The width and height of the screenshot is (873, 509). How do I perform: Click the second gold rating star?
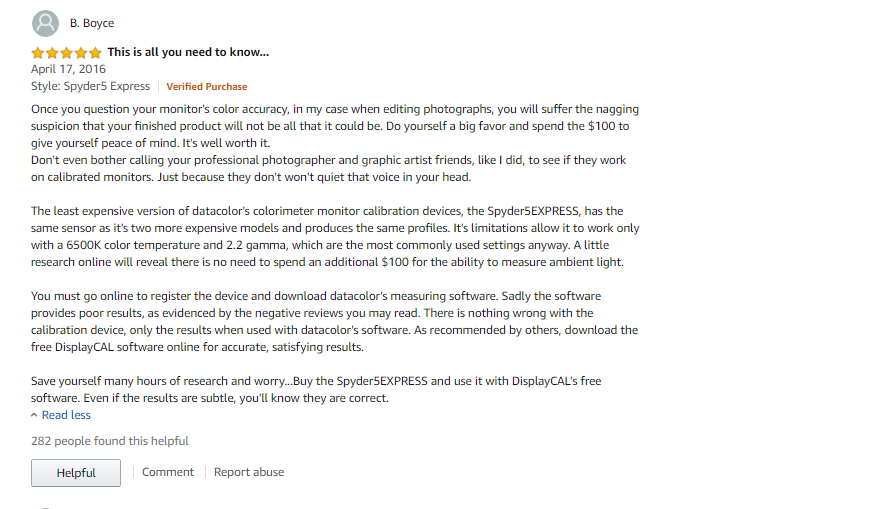(52, 53)
